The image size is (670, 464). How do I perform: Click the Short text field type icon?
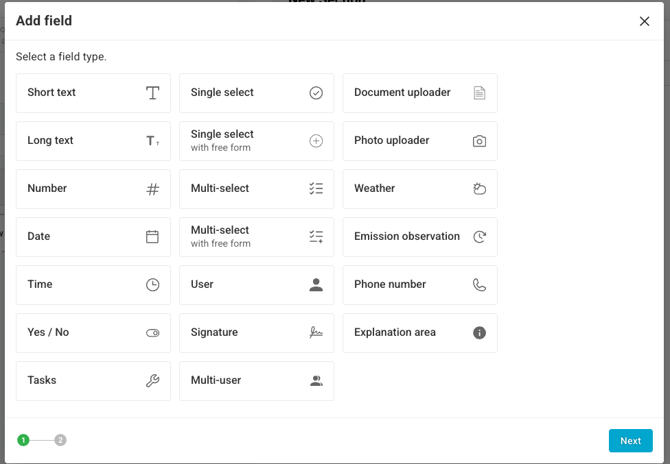[153, 93]
